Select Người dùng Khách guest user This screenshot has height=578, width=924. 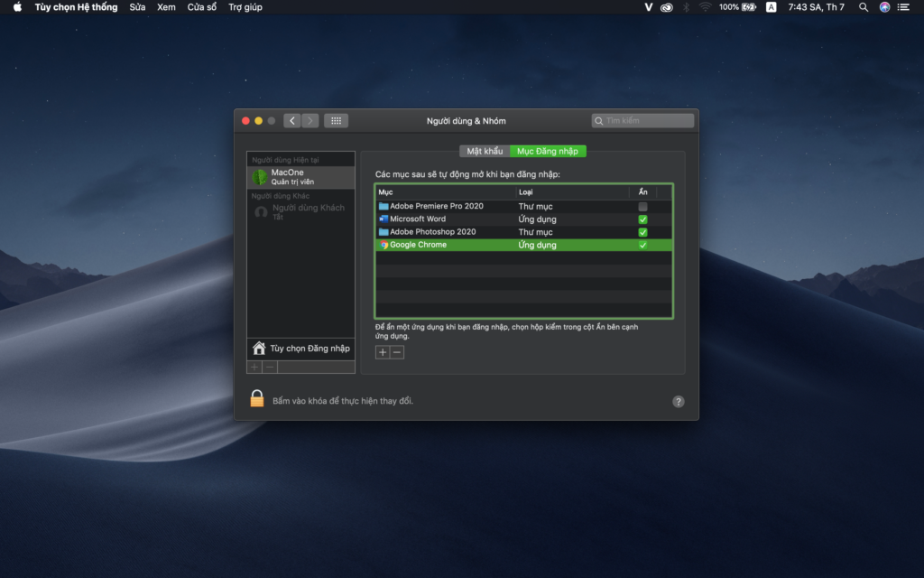(x=301, y=212)
